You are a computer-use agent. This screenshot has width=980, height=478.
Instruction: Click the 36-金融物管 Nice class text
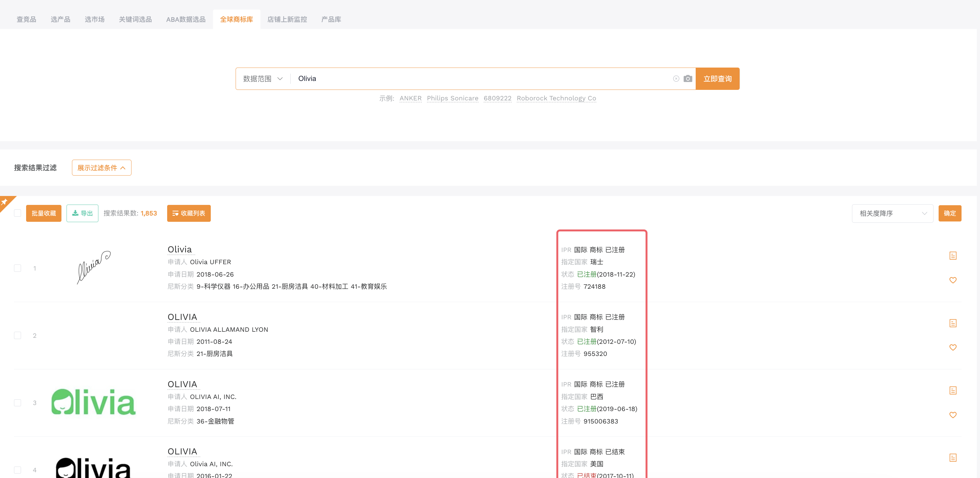215,421
